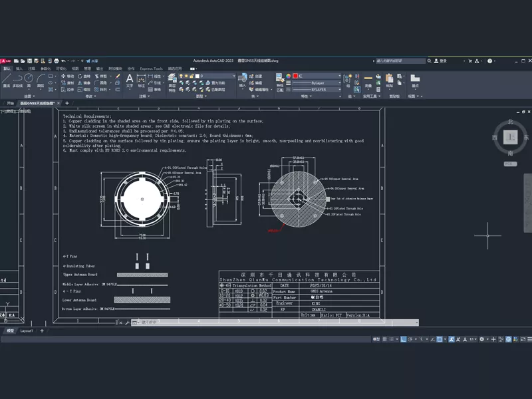
Task: Click the Paste (粘贴) icon
Action: pyautogui.click(x=389, y=80)
